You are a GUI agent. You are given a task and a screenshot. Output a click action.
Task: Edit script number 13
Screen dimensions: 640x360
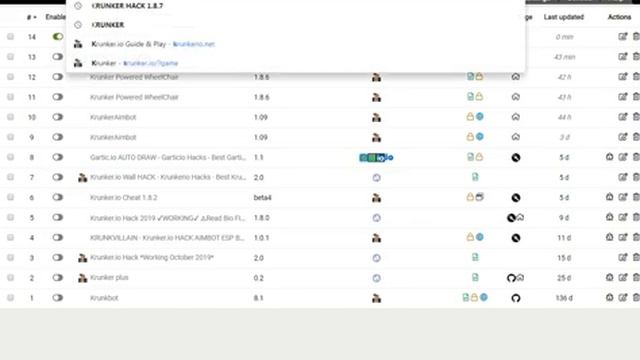pyautogui.click(x=622, y=57)
